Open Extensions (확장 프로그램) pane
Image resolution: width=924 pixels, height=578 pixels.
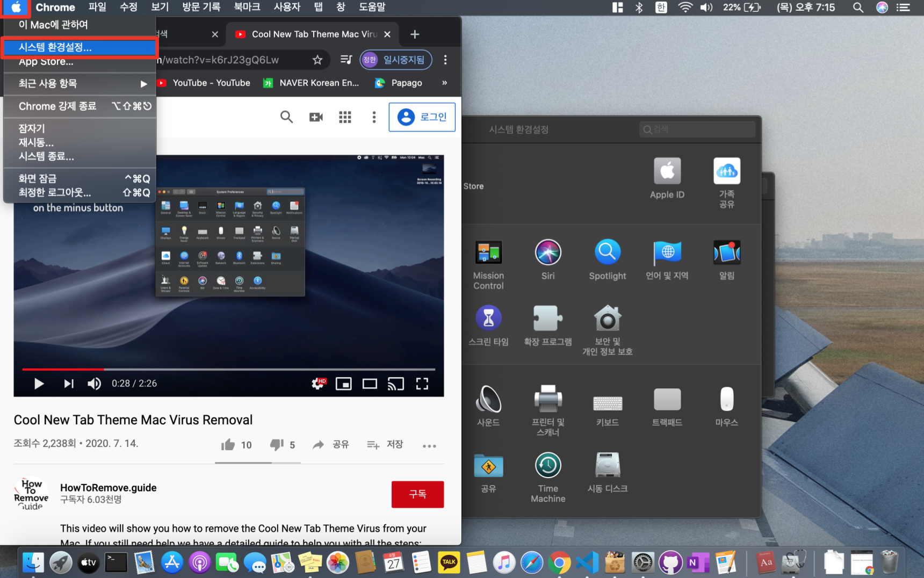pyautogui.click(x=548, y=326)
